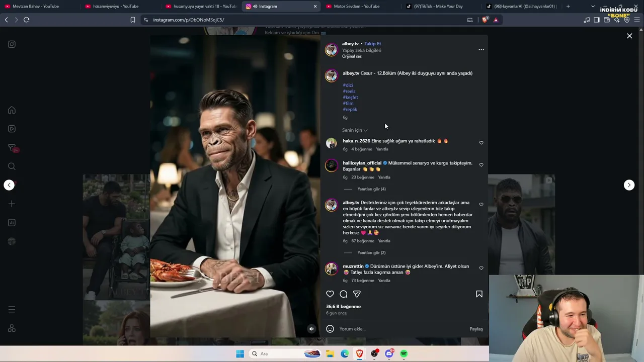The image size is (644, 362).
Task: Open Brave Rewards triangle icon
Action: click(x=496, y=20)
